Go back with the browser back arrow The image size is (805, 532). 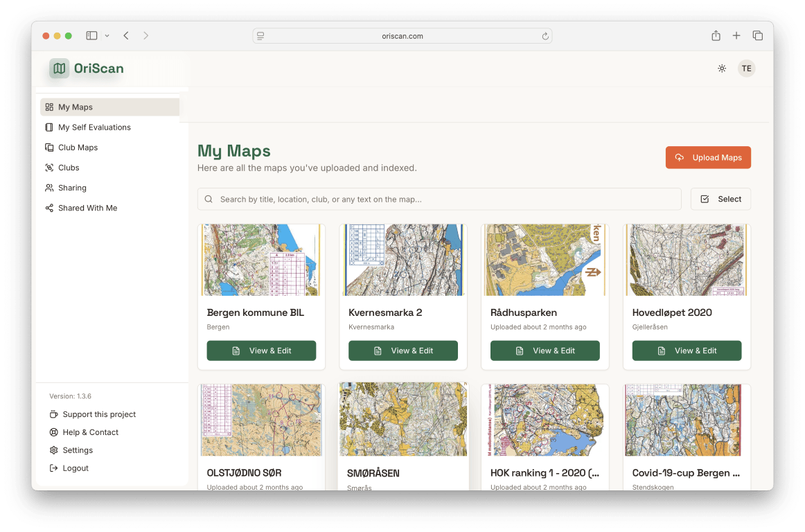coord(126,35)
